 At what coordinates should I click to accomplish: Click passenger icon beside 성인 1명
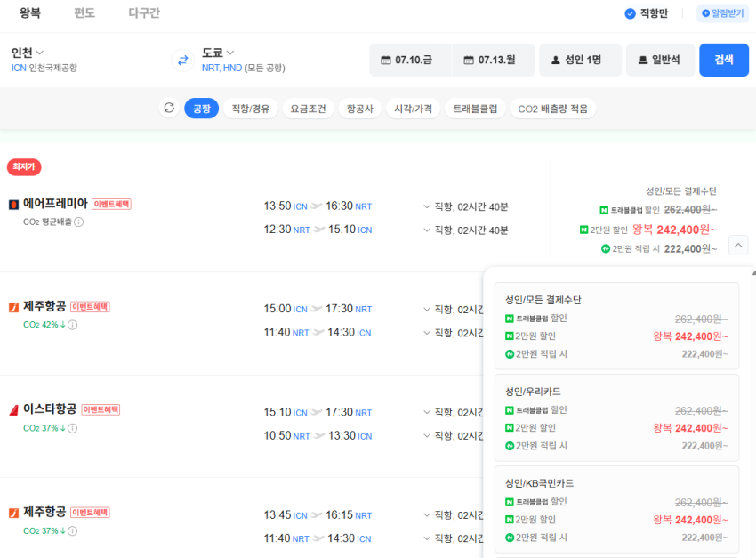[x=556, y=61]
